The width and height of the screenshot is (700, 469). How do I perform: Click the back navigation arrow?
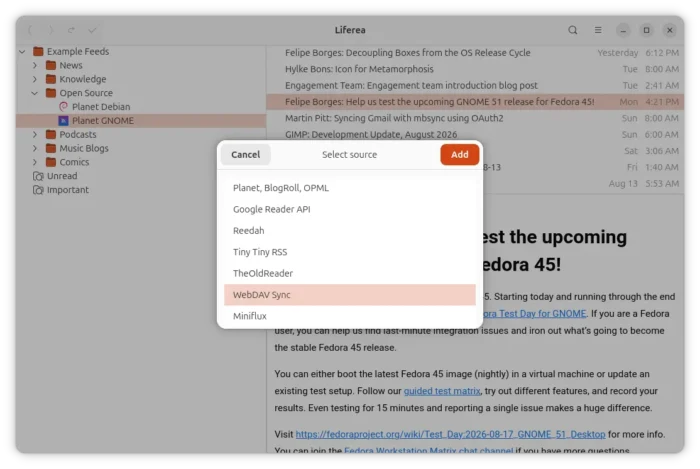click(30, 30)
